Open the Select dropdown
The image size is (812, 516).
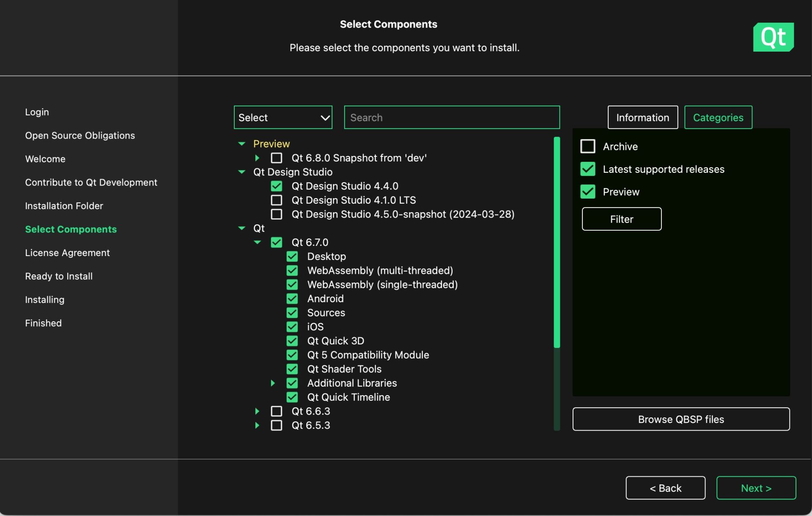click(x=283, y=117)
